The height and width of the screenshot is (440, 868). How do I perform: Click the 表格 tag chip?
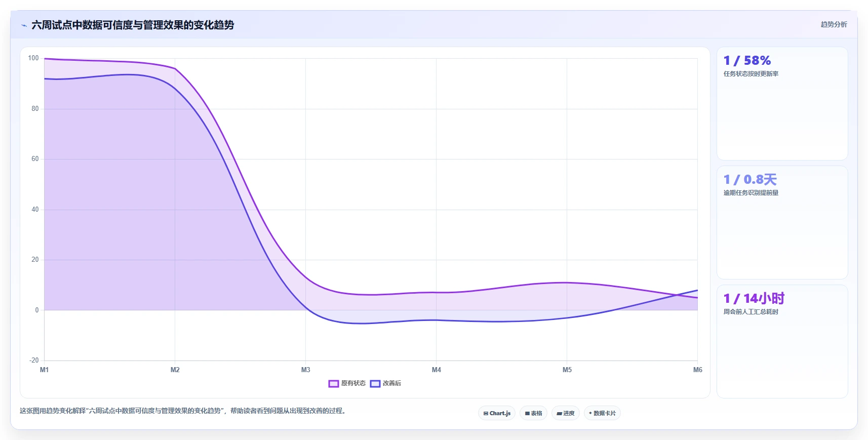point(533,413)
